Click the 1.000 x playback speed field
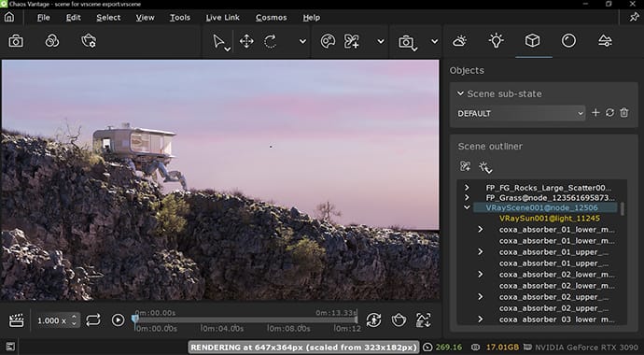644x355 pixels. (x=52, y=320)
